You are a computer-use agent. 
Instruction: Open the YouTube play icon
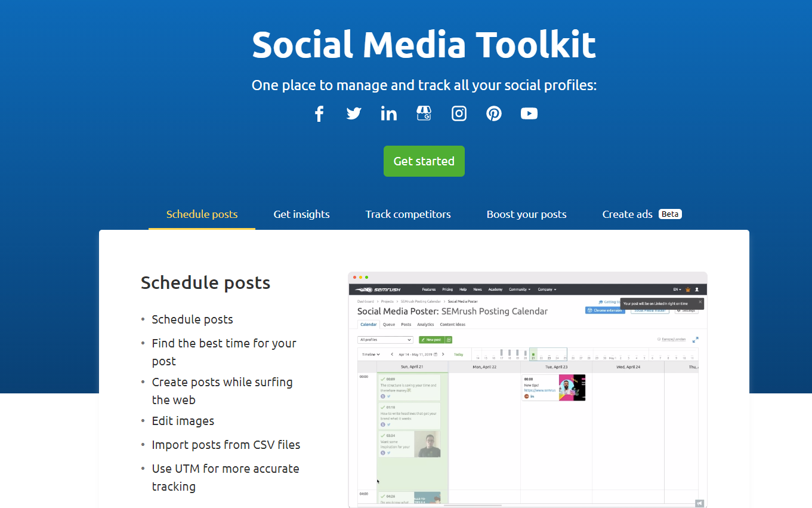[x=529, y=113]
